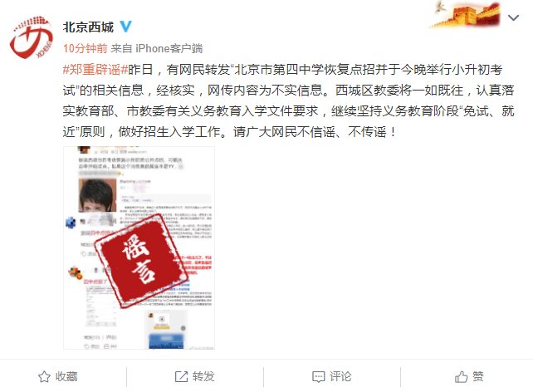Select the 转发 repost button label
This screenshot has height=392, width=533.
pos(203,376)
